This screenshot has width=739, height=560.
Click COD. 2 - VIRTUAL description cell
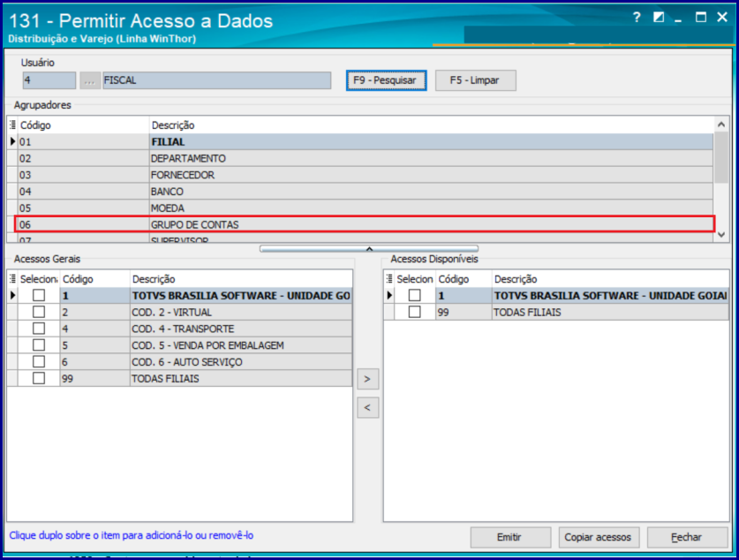[241, 312]
